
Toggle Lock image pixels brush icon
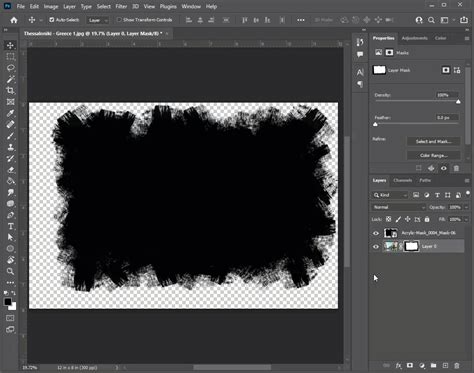tap(398, 219)
